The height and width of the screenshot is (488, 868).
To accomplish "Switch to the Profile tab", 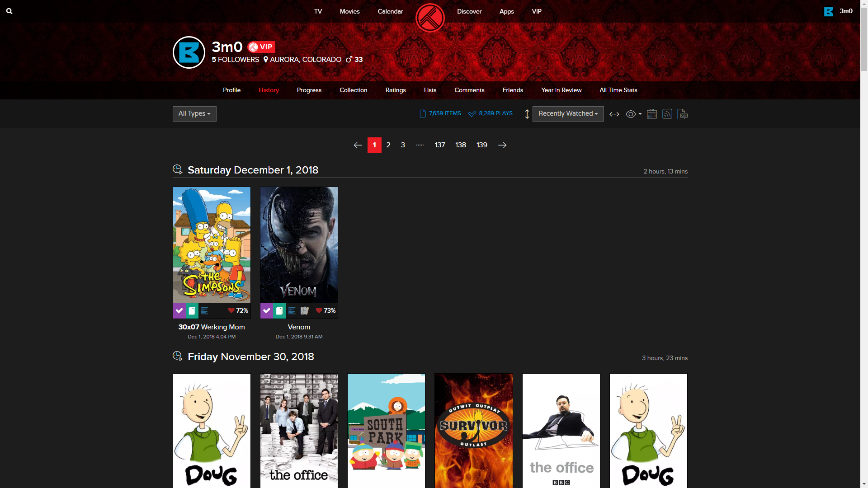I will click(x=231, y=90).
